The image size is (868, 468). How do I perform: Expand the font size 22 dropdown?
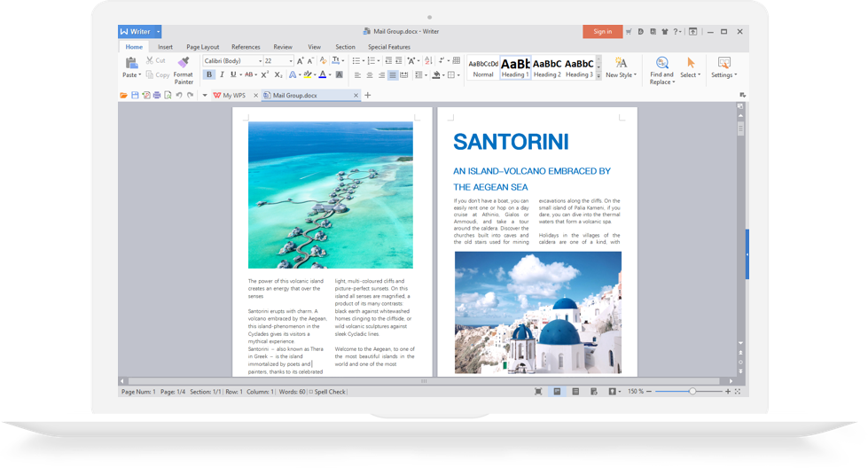(x=291, y=61)
